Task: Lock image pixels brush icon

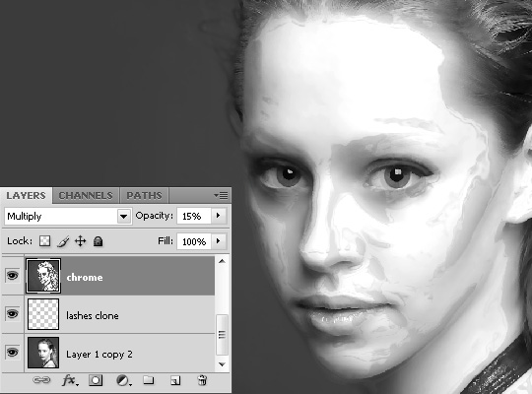Action: click(x=63, y=241)
